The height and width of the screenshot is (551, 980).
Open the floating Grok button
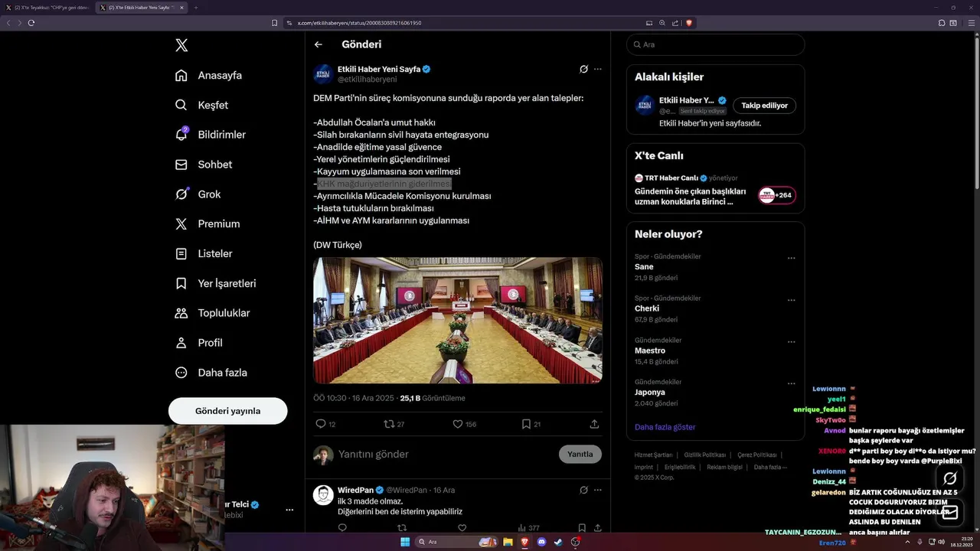pyautogui.click(x=950, y=479)
